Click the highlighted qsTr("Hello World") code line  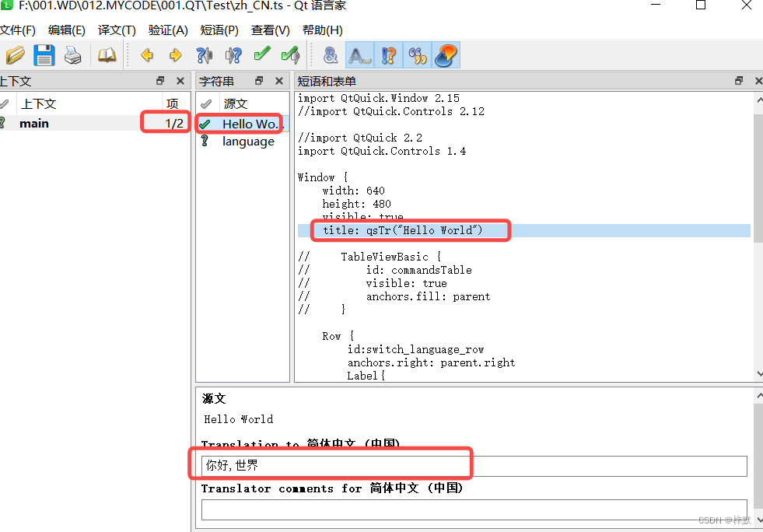(x=523, y=230)
